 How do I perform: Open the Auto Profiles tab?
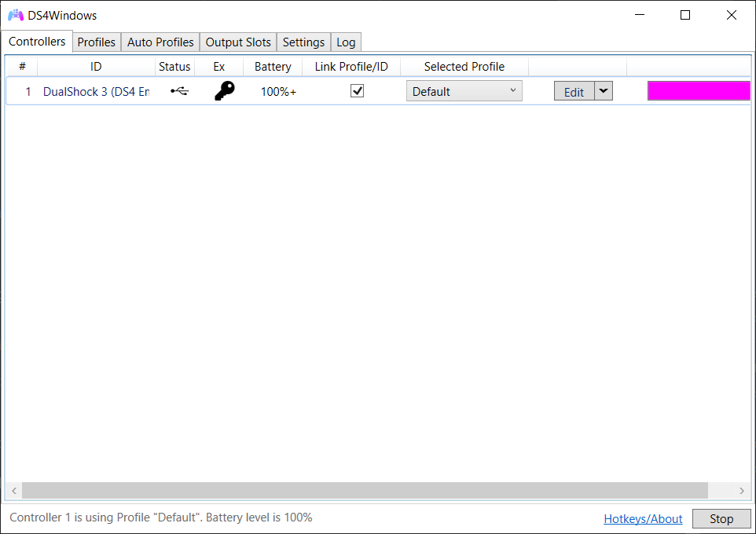pos(160,42)
